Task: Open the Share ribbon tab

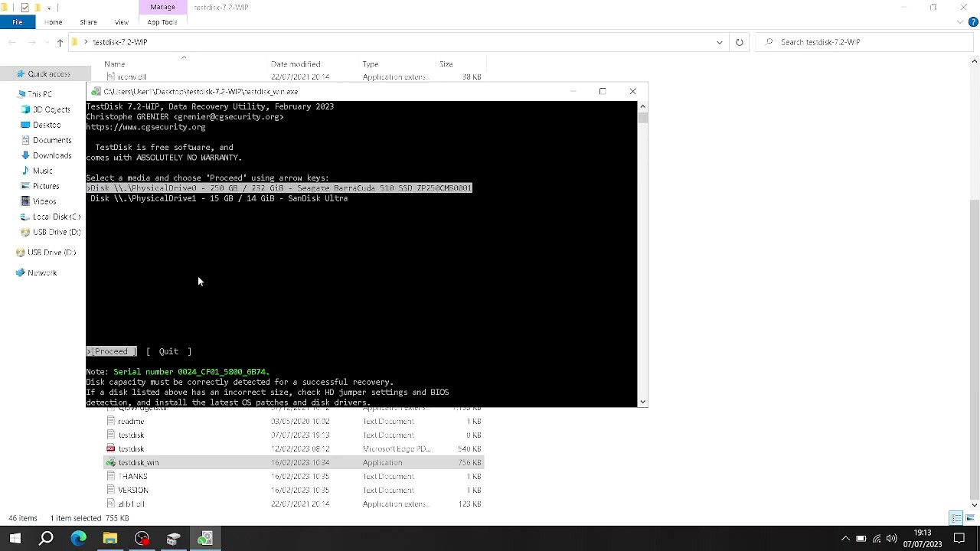Action: (x=88, y=22)
